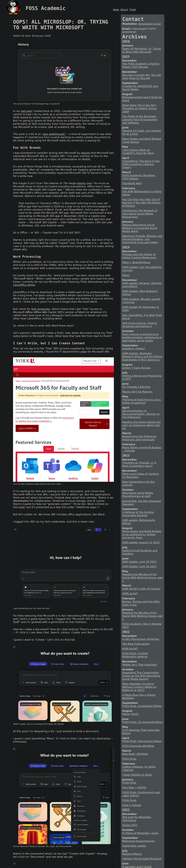Viewport: 186px width, 868px height.
Task: Open 'Hey, Journalists: X is Now Truth Social'
Action: [142, 317]
